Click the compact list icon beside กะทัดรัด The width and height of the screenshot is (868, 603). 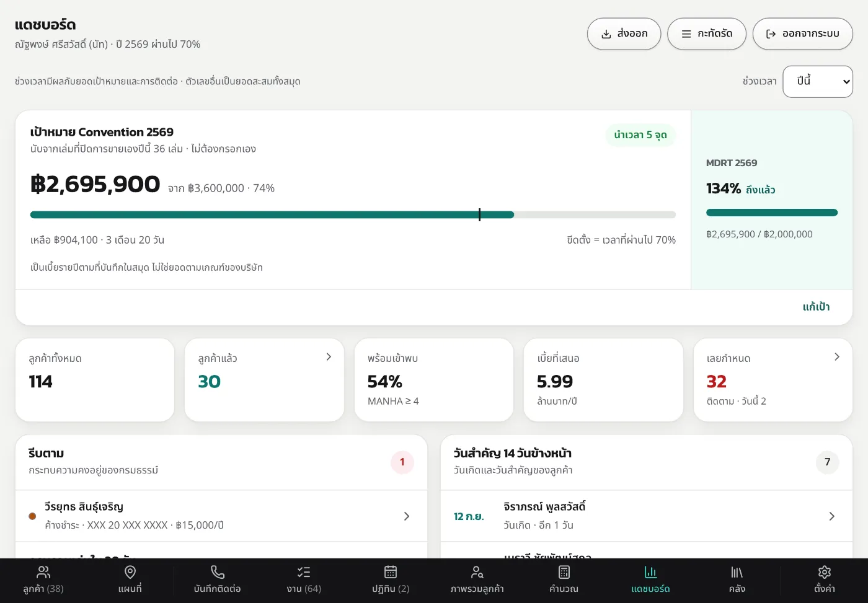(x=686, y=34)
